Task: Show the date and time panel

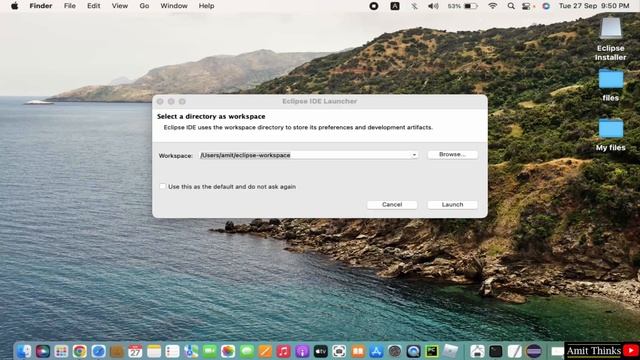Action: click(x=594, y=6)
